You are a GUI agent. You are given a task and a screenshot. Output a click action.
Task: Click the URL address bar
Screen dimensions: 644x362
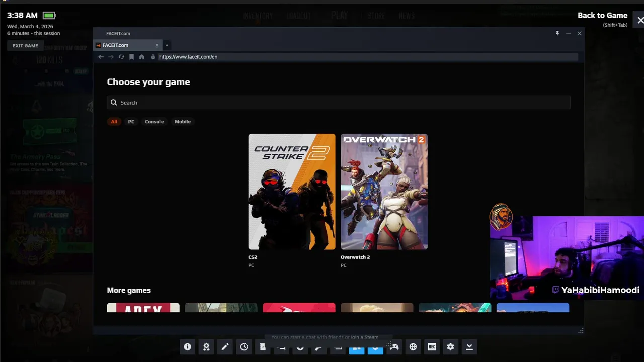(367, 57)
